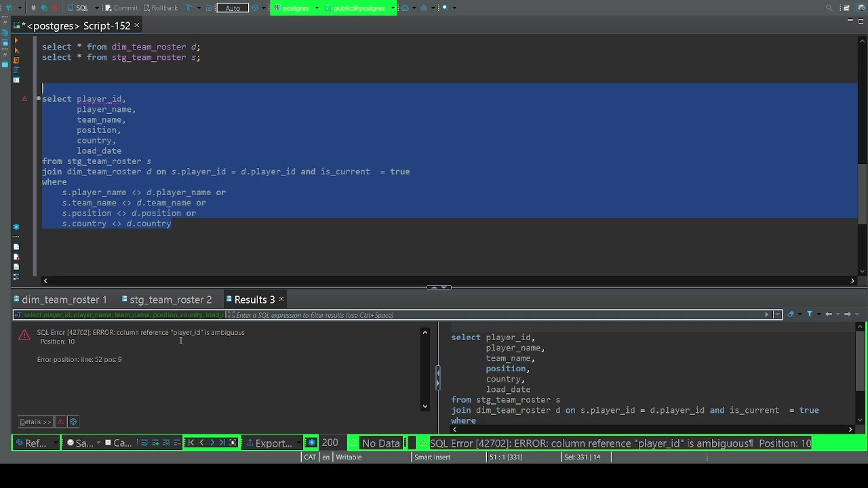868x488 pixels.
Task: Switch to the stg_team_roster 2 result tab
Action: point(167,300)
